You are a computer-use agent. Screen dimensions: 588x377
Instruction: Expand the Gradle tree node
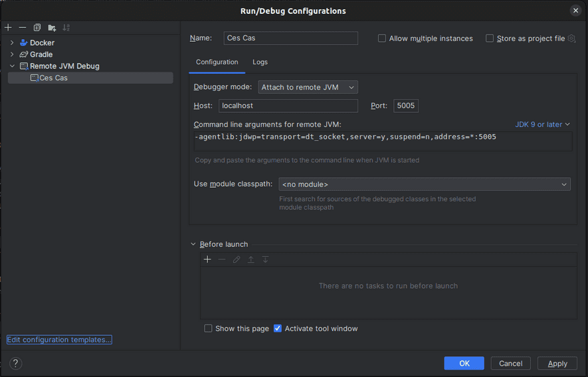pyautogui.click(x=12, y=54)
